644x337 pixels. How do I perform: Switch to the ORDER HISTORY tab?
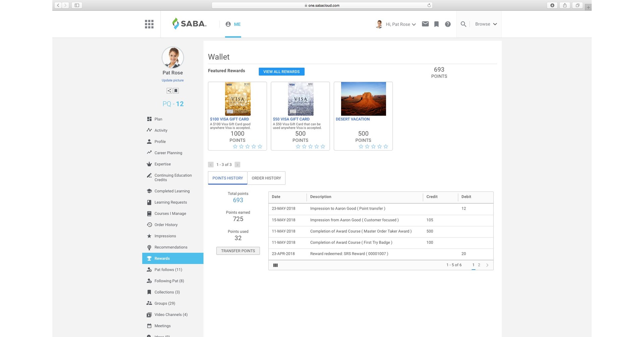tap(266, 178)
